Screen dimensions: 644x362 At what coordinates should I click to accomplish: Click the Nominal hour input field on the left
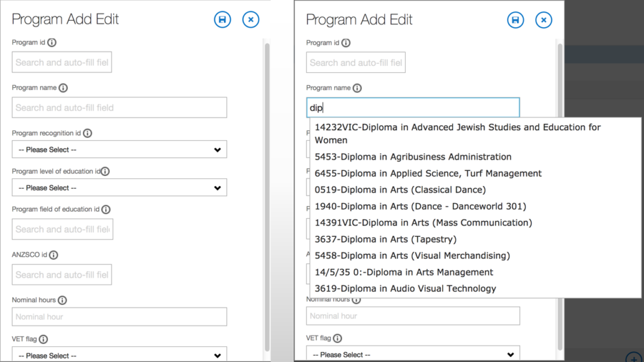click(119, 316)
